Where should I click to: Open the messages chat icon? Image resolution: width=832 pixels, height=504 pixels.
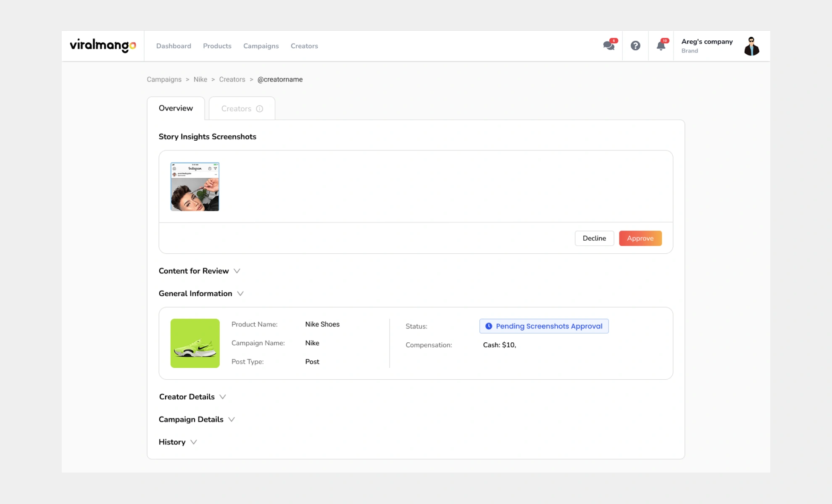608,46
